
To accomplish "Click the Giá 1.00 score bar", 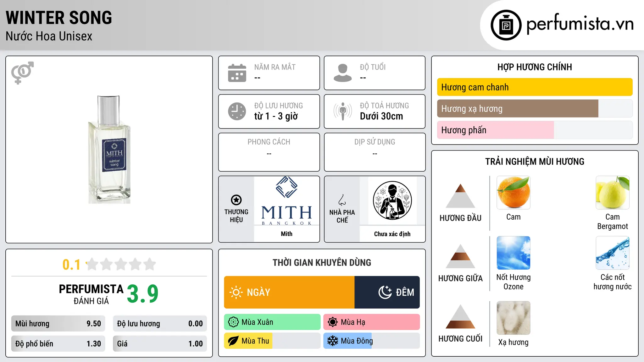I will [x=160, y=344].
